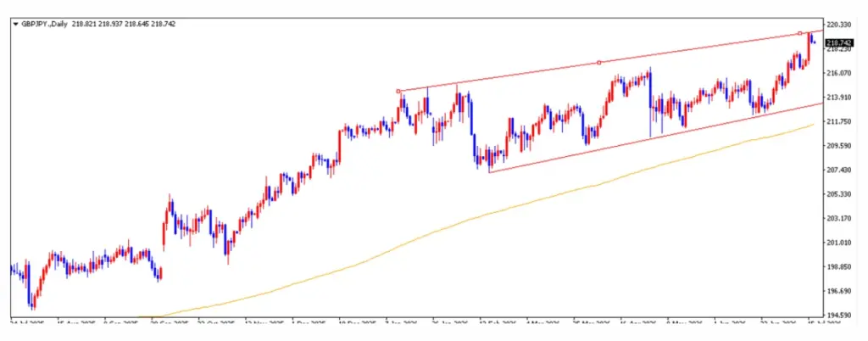Click the highlighted current price label 218.742

pos(838,42)
